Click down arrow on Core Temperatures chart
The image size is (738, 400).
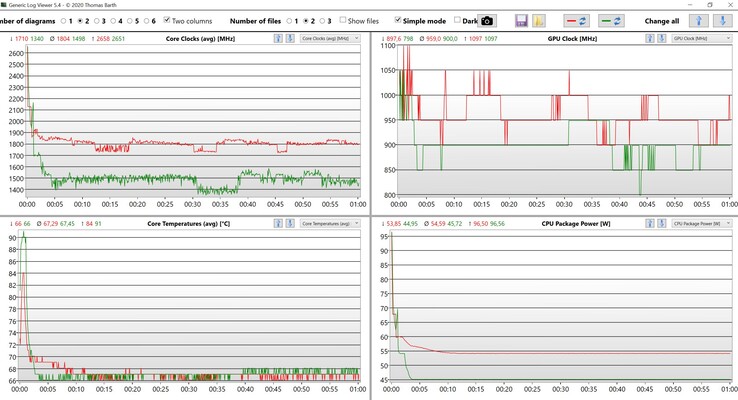(x=290, y=224)
